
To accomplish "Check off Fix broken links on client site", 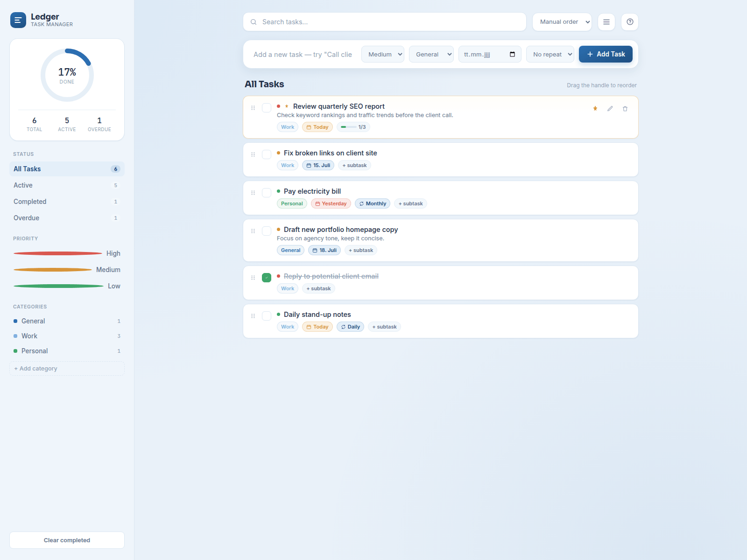I will click(x=267, y=154).
